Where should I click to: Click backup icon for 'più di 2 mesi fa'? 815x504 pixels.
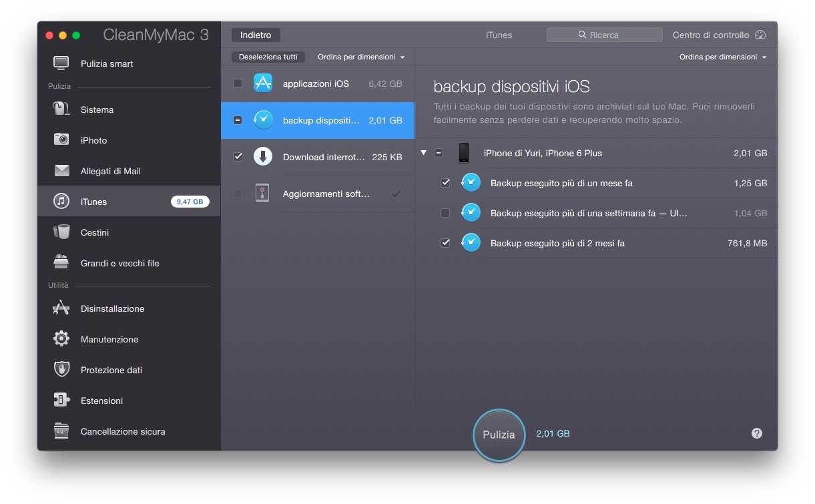click(x=471, y=243)
